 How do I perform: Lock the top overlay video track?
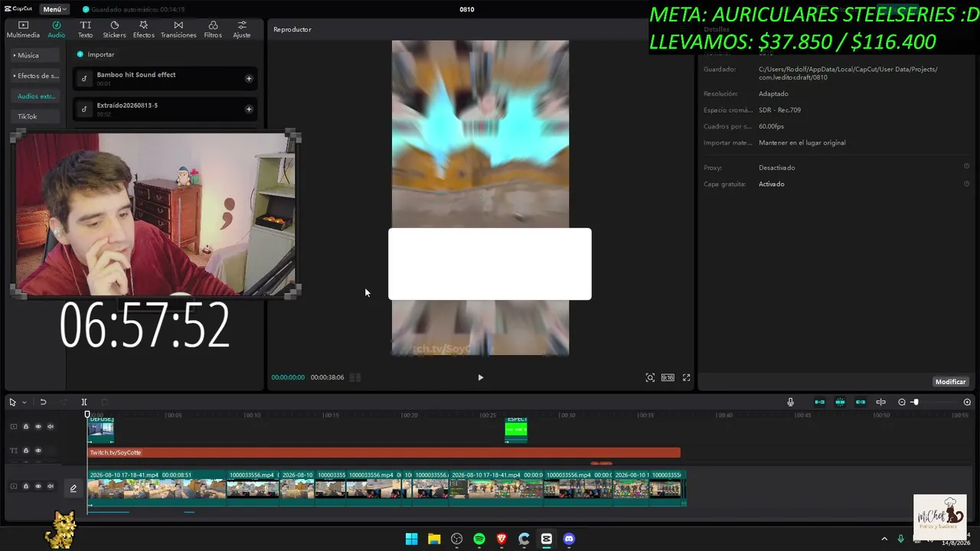pos(25,426)
